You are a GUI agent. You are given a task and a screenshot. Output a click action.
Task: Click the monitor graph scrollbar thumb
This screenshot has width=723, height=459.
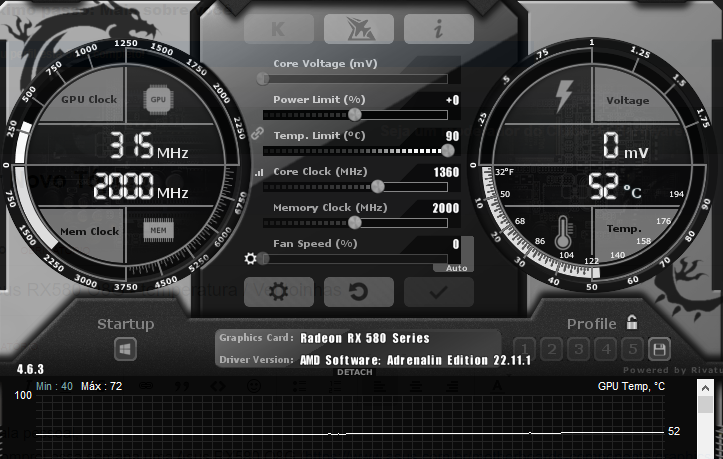pos(705,405)
